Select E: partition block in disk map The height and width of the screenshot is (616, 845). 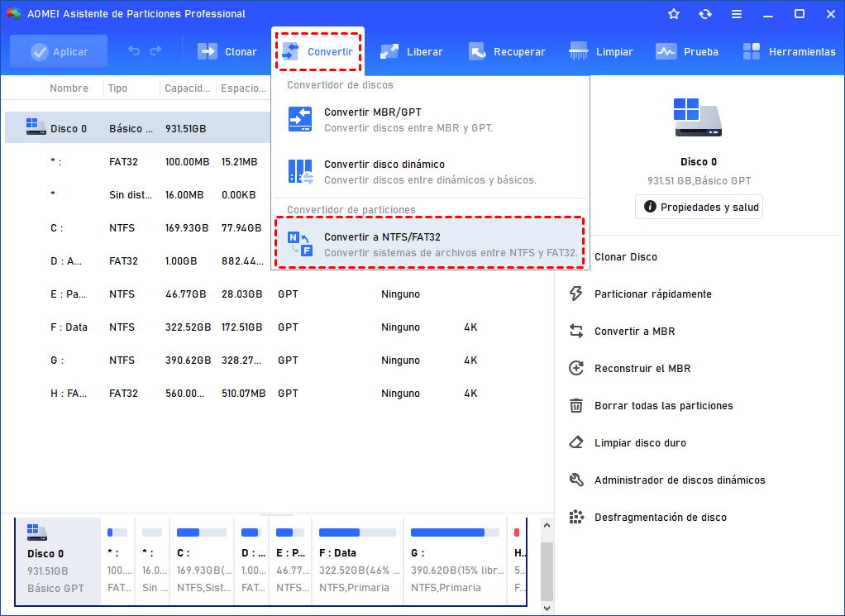pyautogui.click(x=291, y=561)
